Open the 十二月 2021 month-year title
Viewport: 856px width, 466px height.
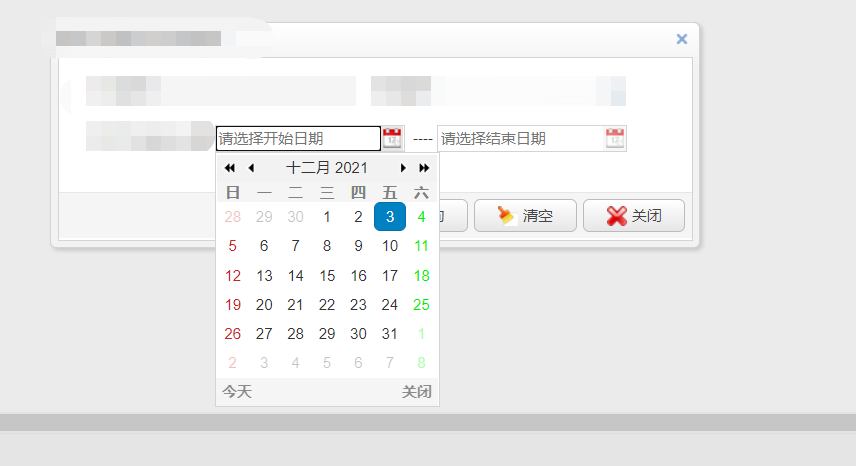(327, 168)
